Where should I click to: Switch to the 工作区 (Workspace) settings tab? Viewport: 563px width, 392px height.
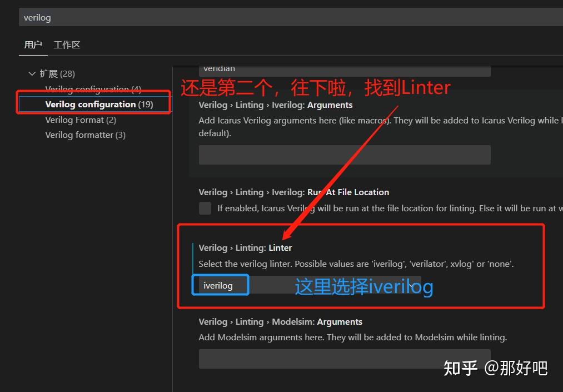pyautogui.click(x=66, y=44)
